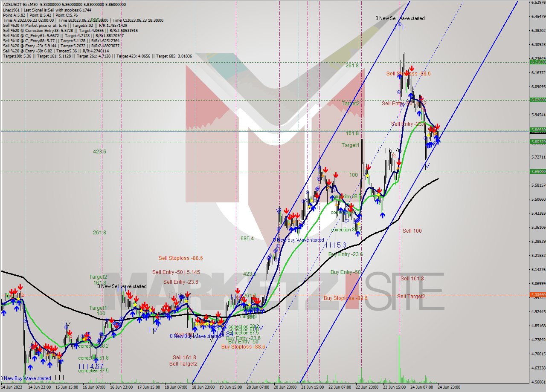Click the 6.21630 green price level tag
The width and height of the screenshot is (546, 392).
pyautogui.click(x=537, y=62)
